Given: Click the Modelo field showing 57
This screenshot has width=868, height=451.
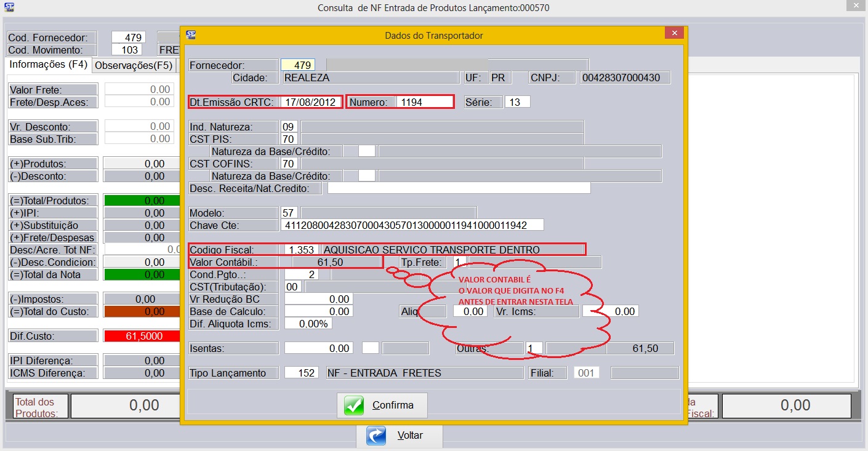Looking at the screenshot, I should (x=288, y=213).
